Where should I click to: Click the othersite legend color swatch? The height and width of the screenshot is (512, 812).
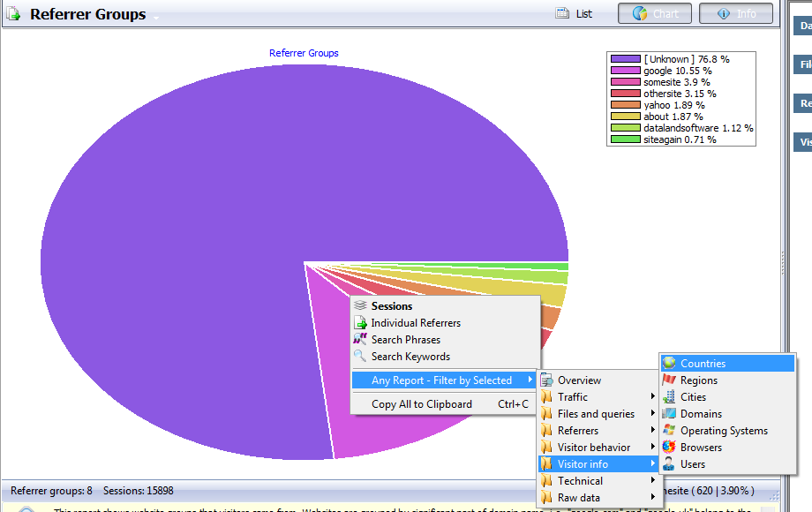click(626, 94)
